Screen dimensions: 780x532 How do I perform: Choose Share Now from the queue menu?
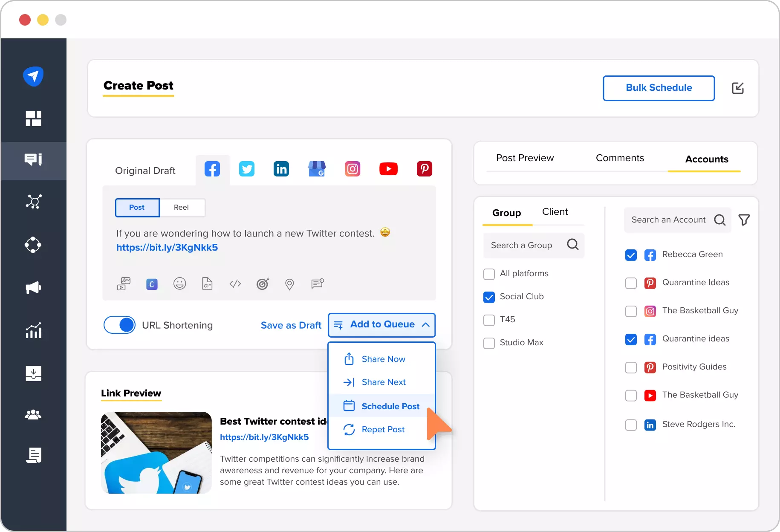click(x=381, y=359)
